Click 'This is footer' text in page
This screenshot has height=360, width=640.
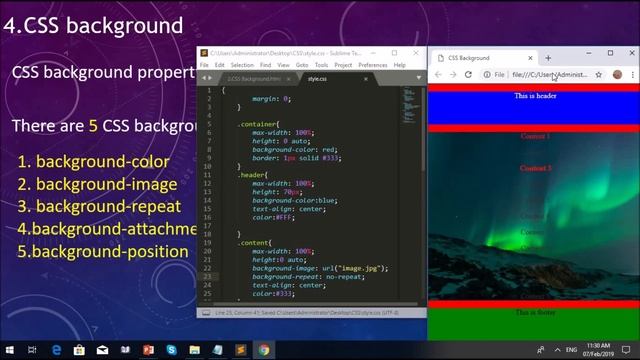coord(535,312)
